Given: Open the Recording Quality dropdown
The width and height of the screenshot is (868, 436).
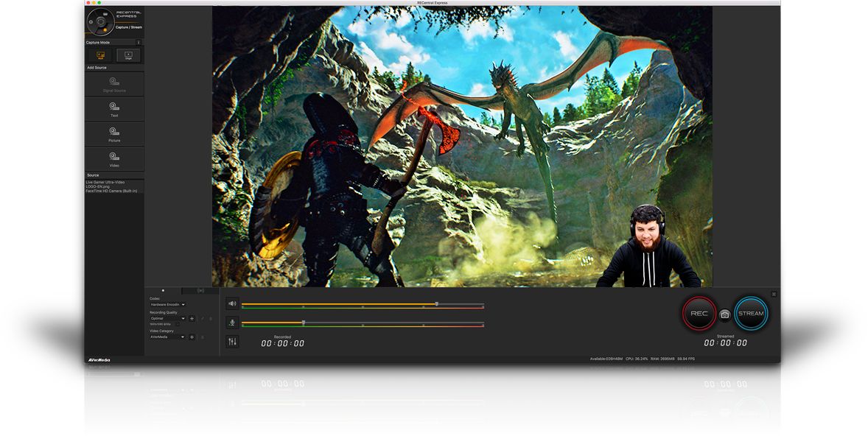Looking at the screenshot, I should pyautogui.click(x=168, y=318).
